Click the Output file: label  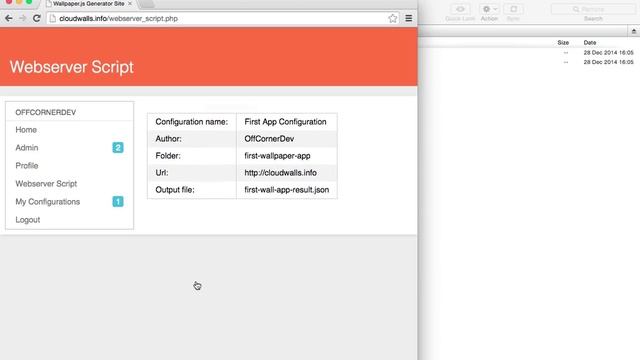point(175,190)
